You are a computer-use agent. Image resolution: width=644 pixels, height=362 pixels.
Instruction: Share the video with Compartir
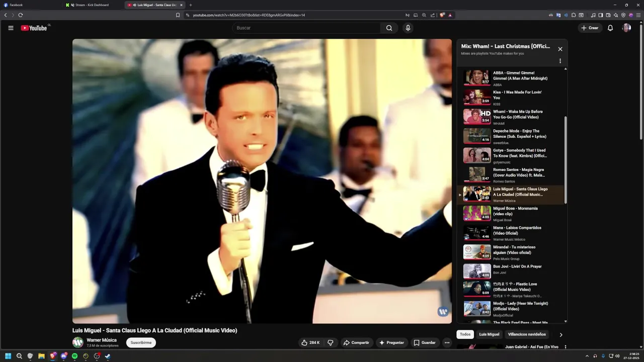[x=356, y=342]
